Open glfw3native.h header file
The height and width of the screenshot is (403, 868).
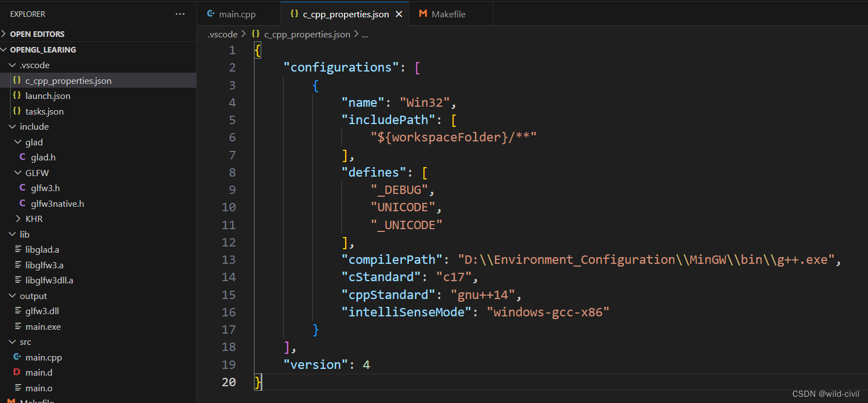click(x=57, y=203)
